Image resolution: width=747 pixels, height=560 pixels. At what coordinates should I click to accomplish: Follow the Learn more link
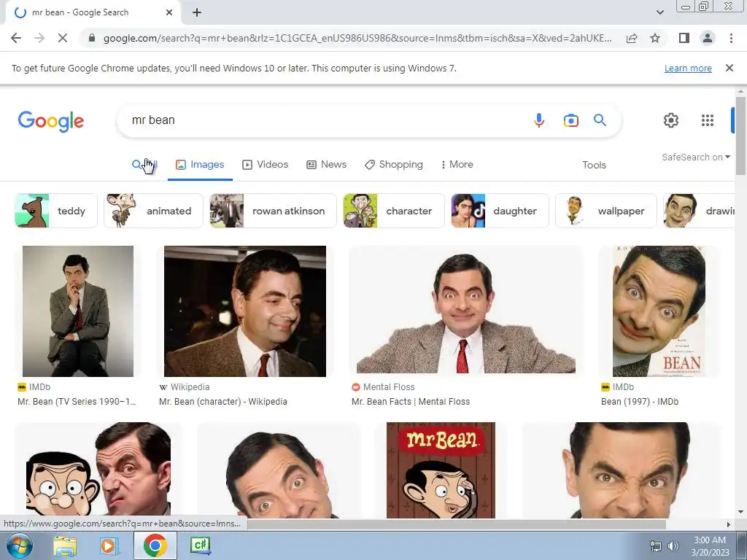point(688,68)
